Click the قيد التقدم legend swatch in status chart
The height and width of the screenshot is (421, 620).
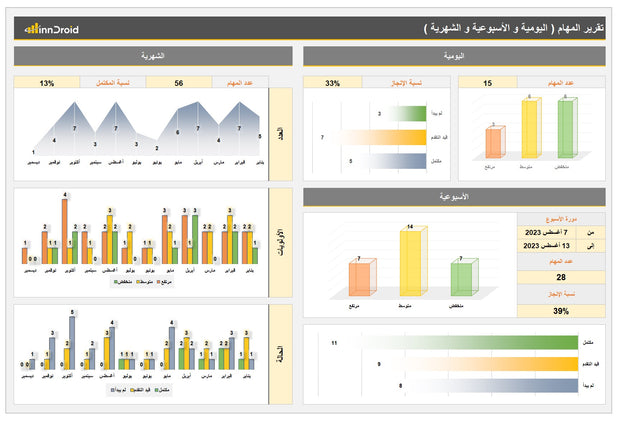tap(132, 390)
